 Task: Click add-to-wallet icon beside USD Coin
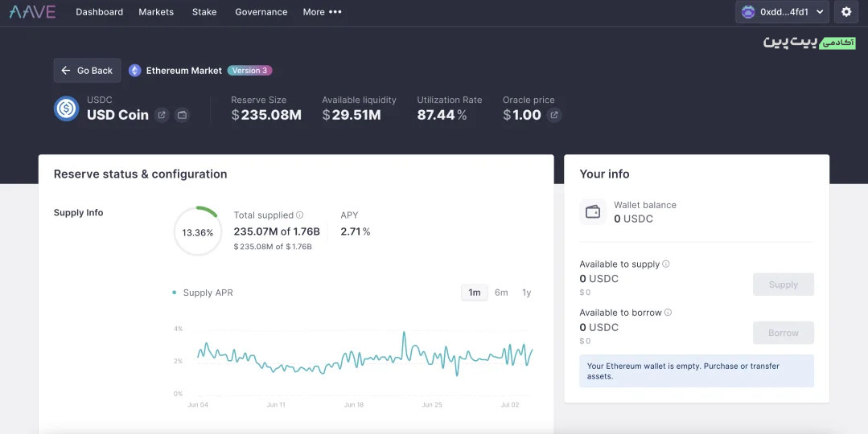click(x=182, y=115)
